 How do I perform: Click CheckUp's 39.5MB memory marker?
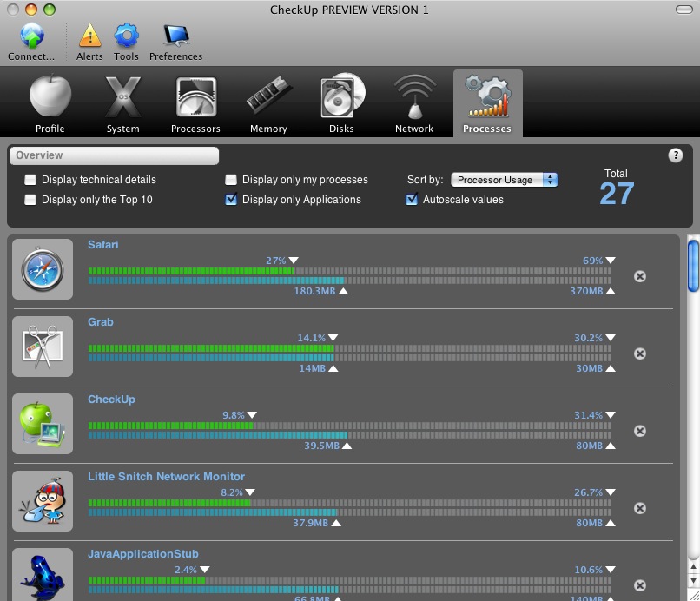coord(347,446)
